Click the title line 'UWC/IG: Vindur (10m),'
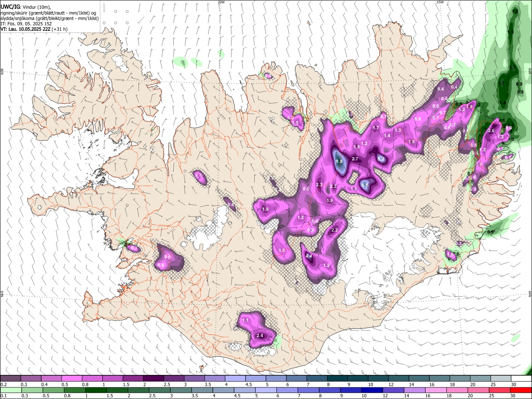The width and height of the screenshot is (532, 399). click(x=25, y=7)
